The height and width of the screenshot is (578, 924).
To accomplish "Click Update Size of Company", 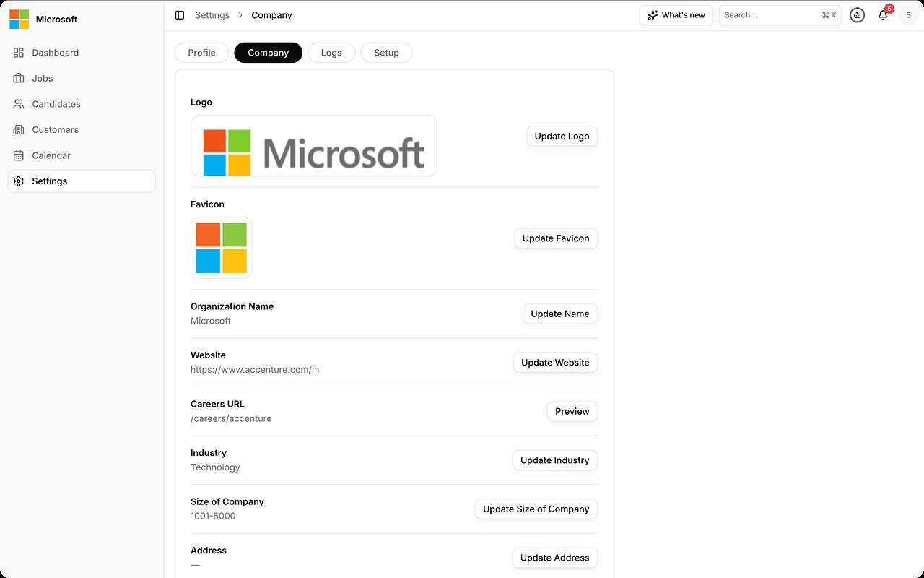I will tap(536, 509).
